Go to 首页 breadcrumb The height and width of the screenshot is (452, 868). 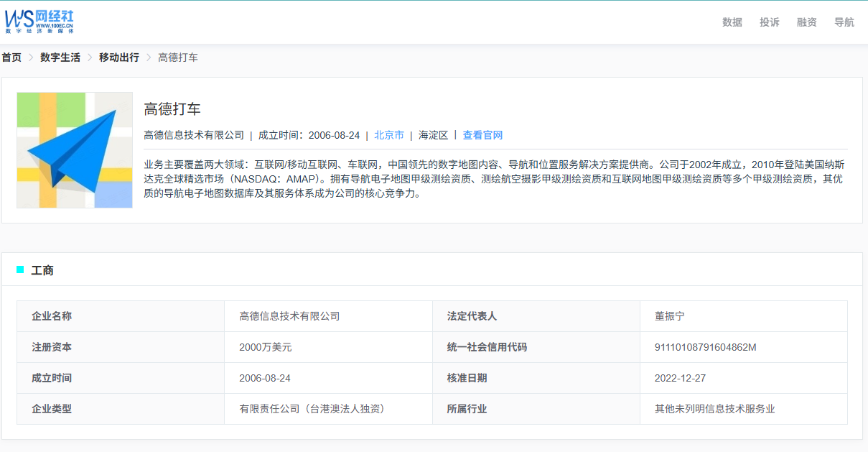pyautogui.click(x=11, y=57)
